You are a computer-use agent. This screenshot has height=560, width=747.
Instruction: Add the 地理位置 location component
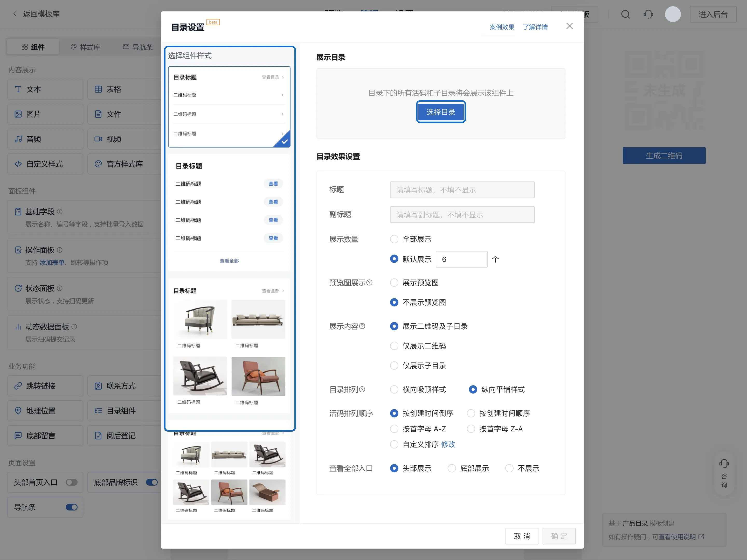click(45, 411)
